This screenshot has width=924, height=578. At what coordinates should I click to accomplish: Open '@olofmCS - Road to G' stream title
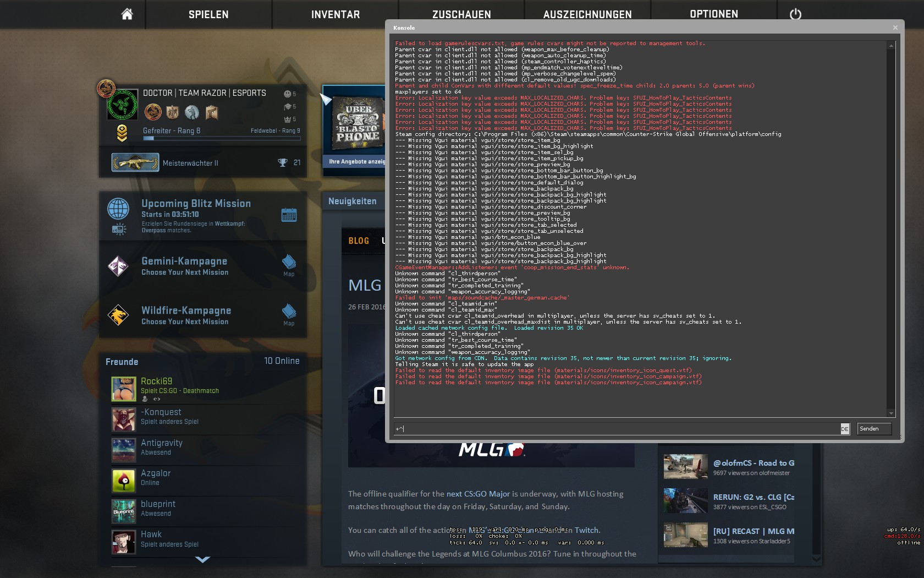(754, 463)
